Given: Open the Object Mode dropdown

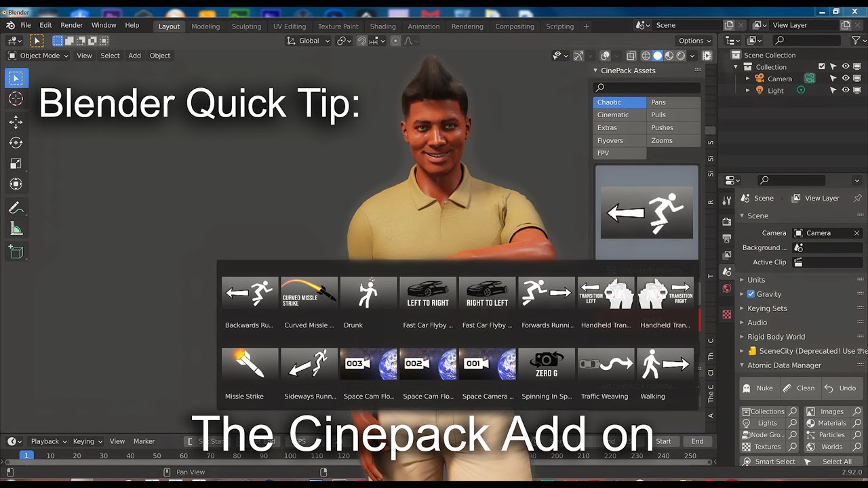Looking at the screenshot, I should [38, 56].
